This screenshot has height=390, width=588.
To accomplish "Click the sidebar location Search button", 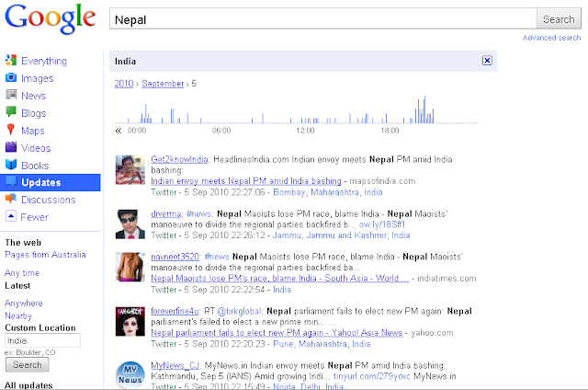I will click(x=27, y=364).
